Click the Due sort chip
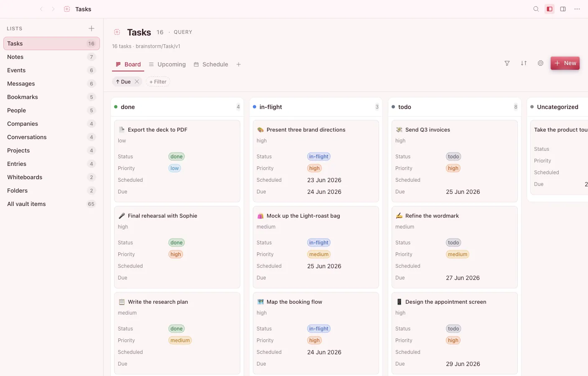Viewport: 588px width, 376px height. point(123,82)
